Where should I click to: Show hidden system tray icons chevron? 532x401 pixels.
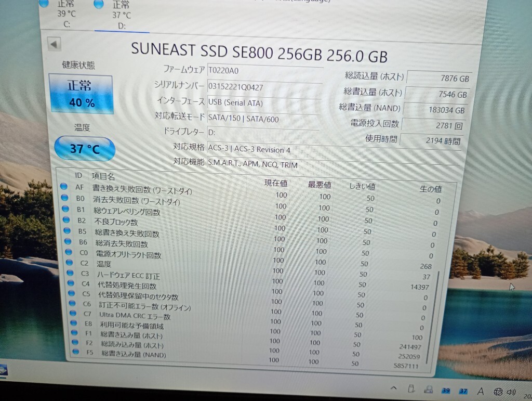point(394,388)
